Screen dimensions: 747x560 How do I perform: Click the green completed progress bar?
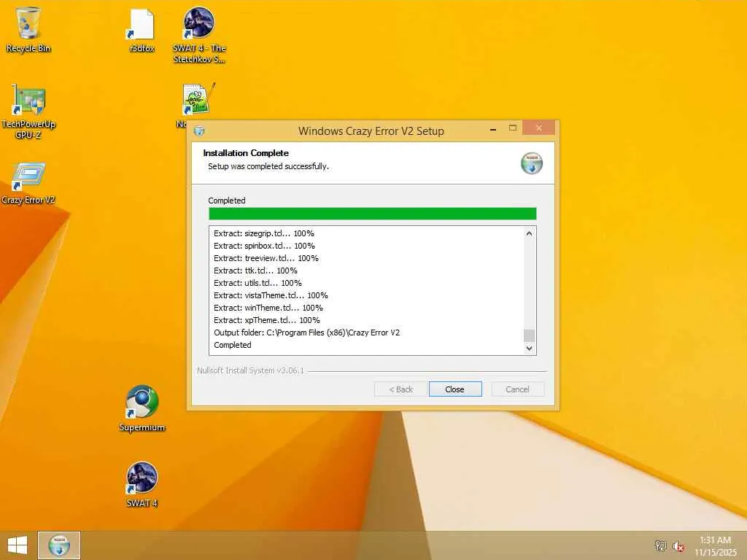click(373, 214)
